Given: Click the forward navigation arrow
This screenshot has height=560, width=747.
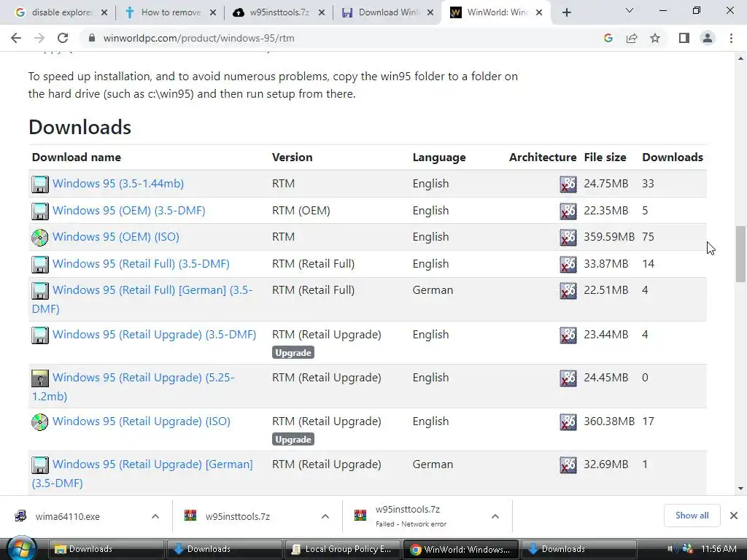Looking at the screenshot, I should click(x=39, y=38).
